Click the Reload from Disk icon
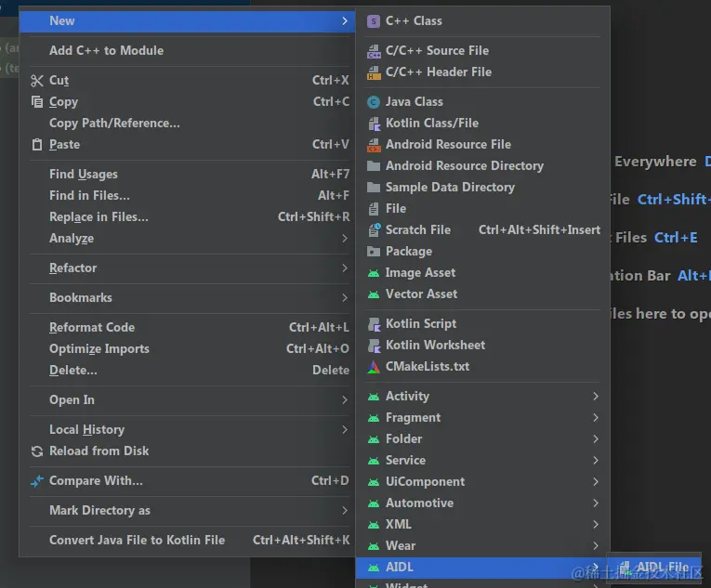 37,451
